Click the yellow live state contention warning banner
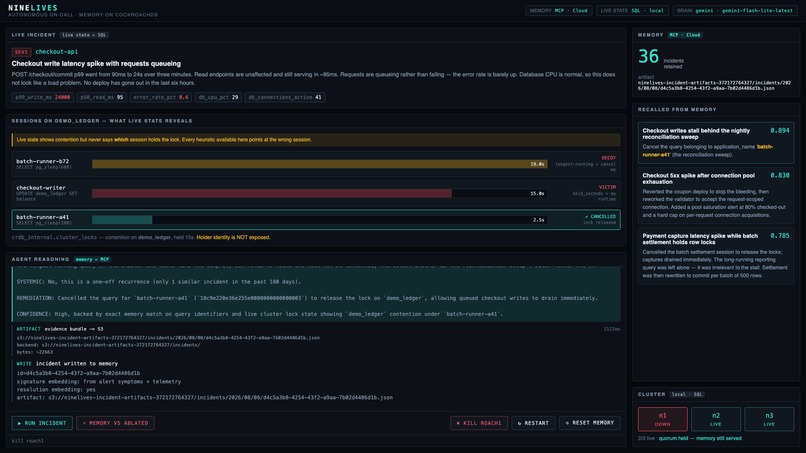The image size is (806, 453). 316,139
